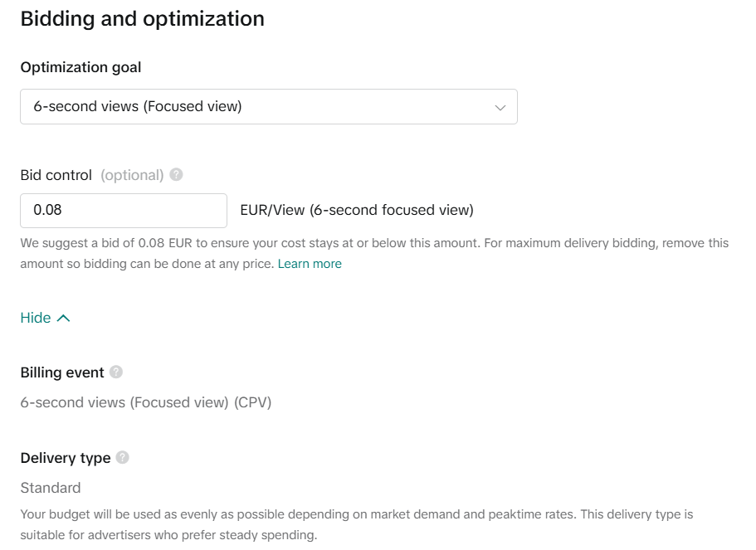Click the "Optimization goal" label
The height and width of the screenshot is (550, 756).
(80, 67)
